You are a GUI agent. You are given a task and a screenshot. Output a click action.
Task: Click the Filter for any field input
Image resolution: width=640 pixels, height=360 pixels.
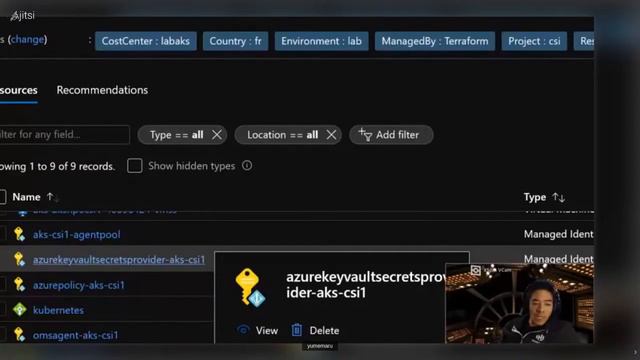click(64, 135)
